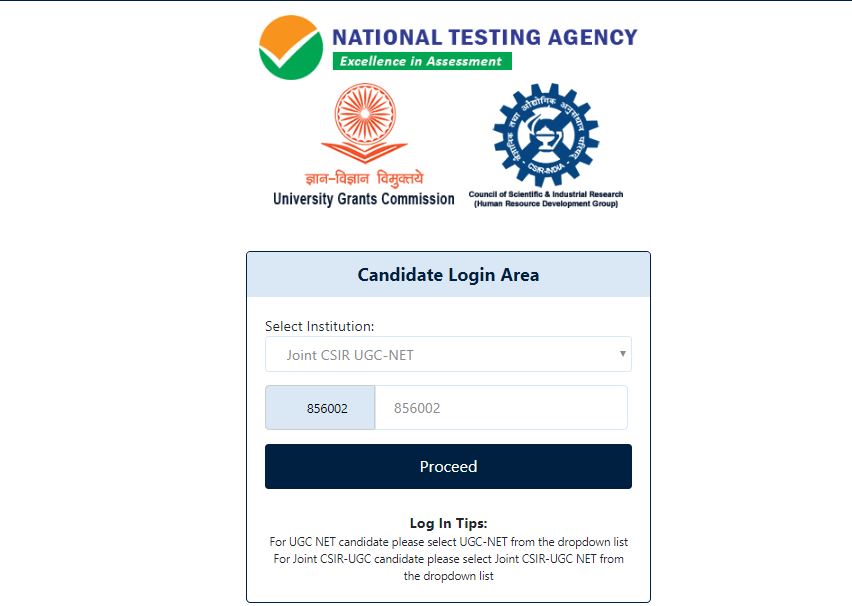
Task: Click the dropdown arrow beside Joint CSIR UGC-NET
Action: [622, 354]
